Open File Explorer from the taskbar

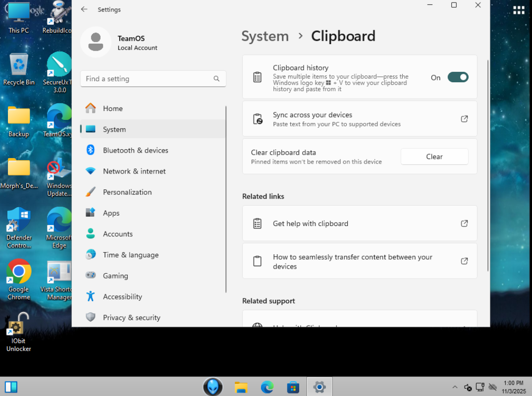(241, 387)
